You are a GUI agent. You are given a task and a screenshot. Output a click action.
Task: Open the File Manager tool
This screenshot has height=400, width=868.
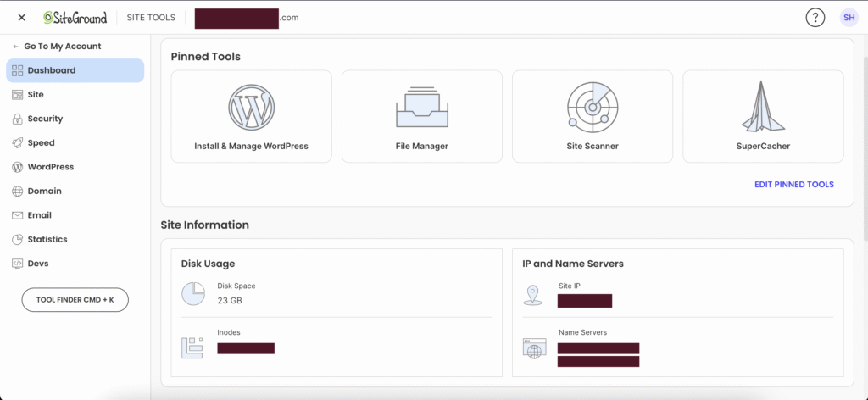coord(421,116)
